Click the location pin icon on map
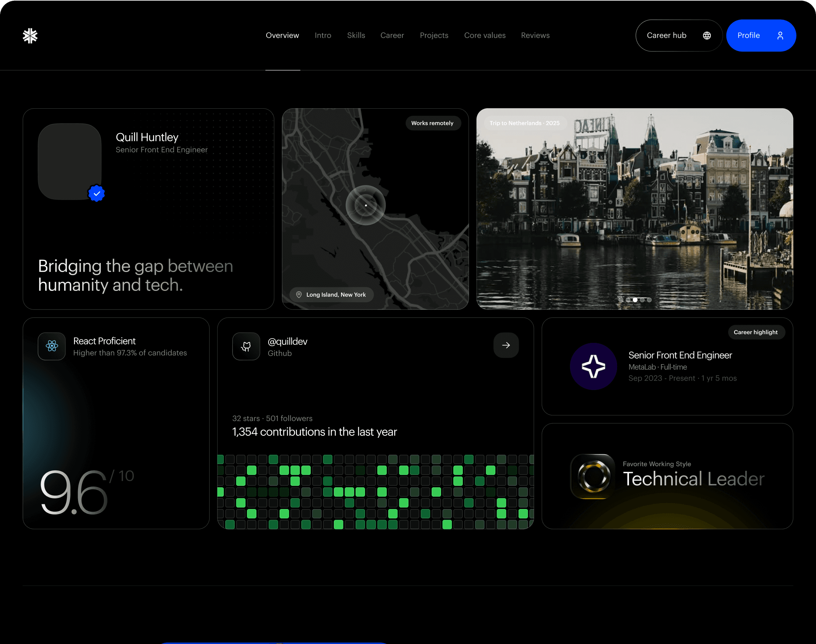 (x=299, y=294)
